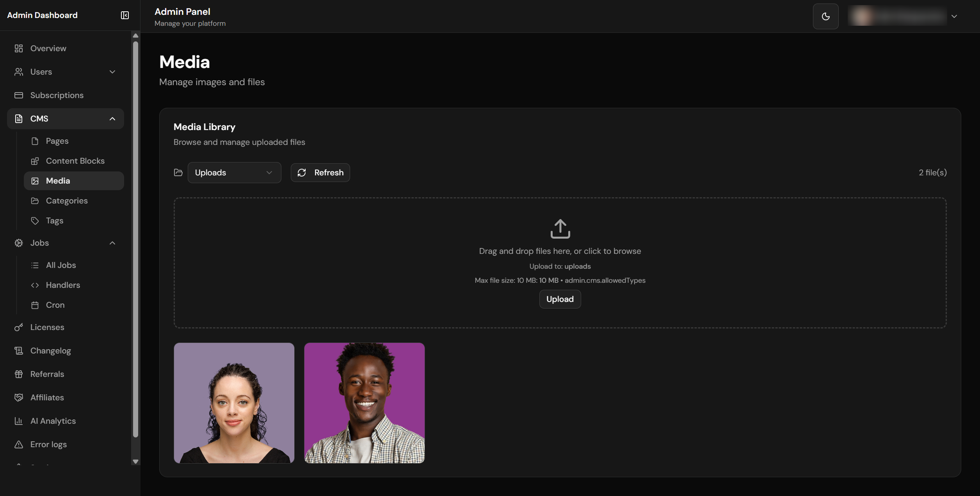Collapse the Jobs section chevron
Image resolution: width=980 pixels, height=496 pixels.
tap(112, 243)
